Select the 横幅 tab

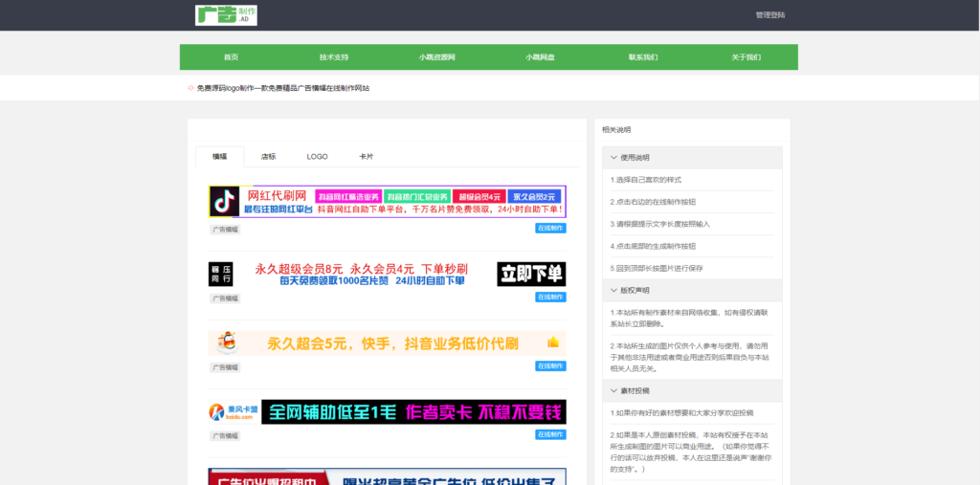pyautogui.click(x=219, y=157)
